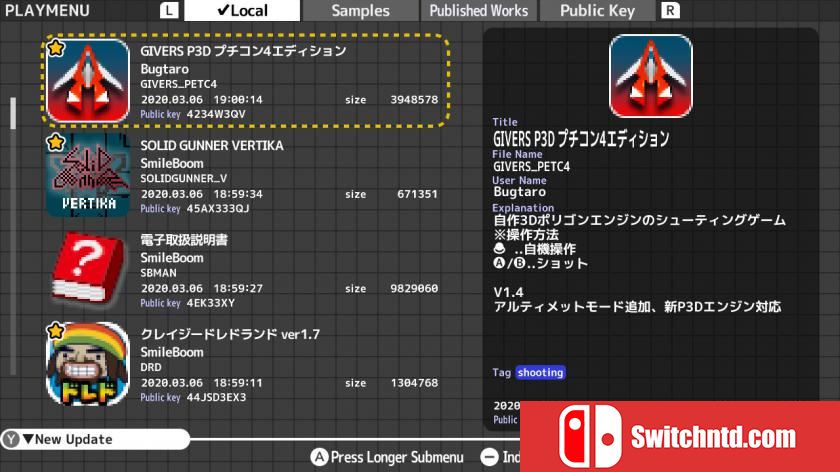Select the SOLID GUNNER VERTIKA game icon
The image size is (840, 472).
(x=88, y=175)
